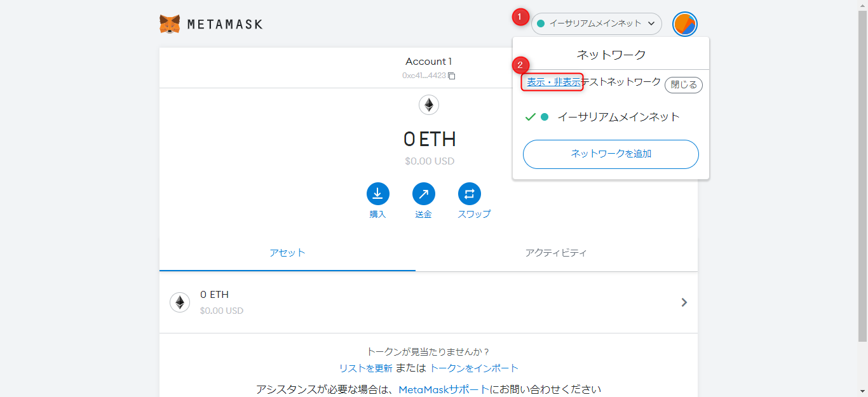Expand the 0 ETH asset row chevron

point(684,302)
